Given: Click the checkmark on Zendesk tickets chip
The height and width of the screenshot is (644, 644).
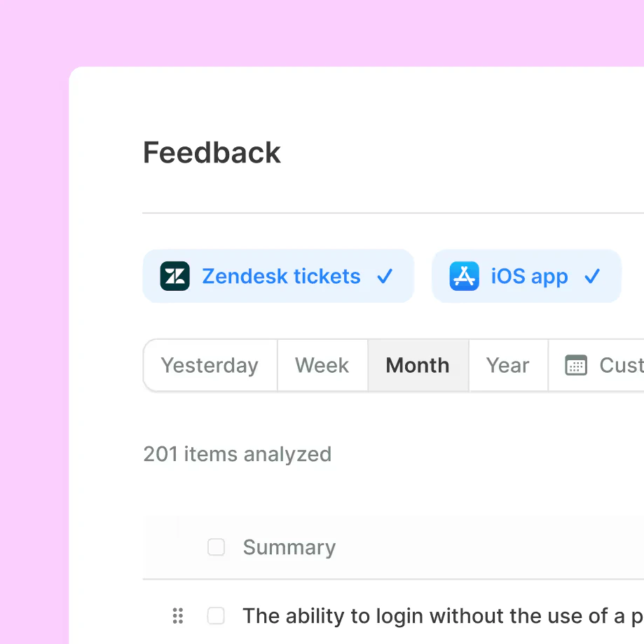Looking at the screenshot, I should (x=385, y=277).
